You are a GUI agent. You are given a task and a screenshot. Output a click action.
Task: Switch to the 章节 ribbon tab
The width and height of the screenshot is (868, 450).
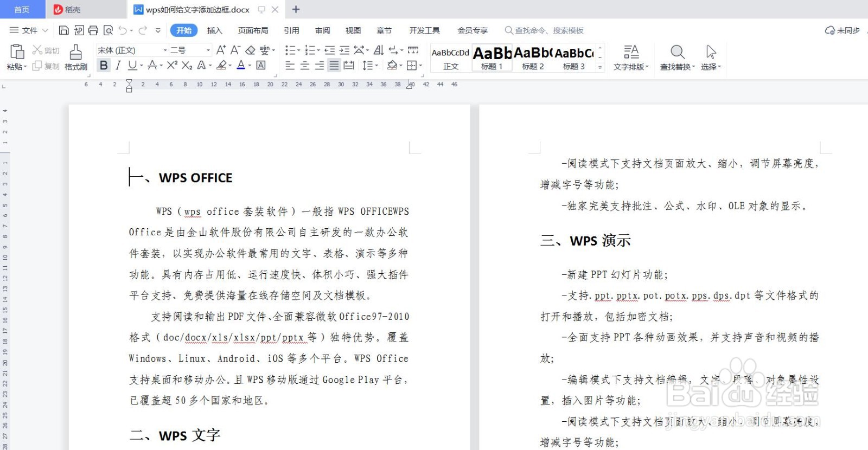coord(384,30)
